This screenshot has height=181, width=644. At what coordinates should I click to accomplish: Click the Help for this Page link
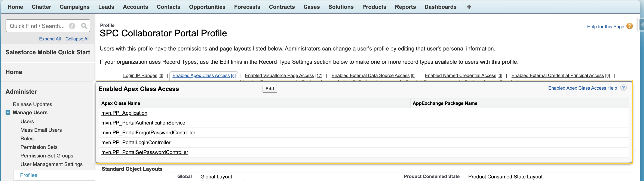pyautogui.click(x=605, y=27)
